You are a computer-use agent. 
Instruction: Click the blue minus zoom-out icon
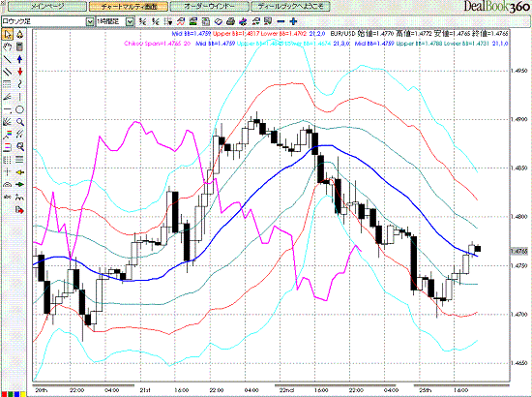click(x=281, y=21)
